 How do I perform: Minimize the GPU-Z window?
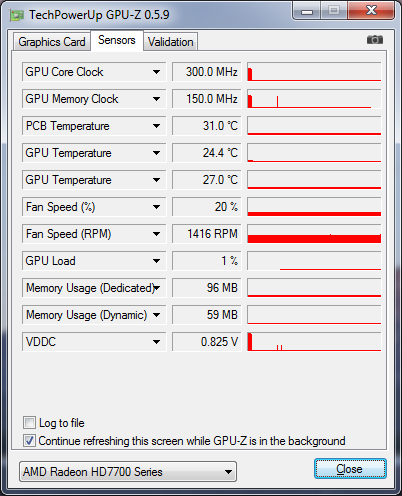[307, 11]
